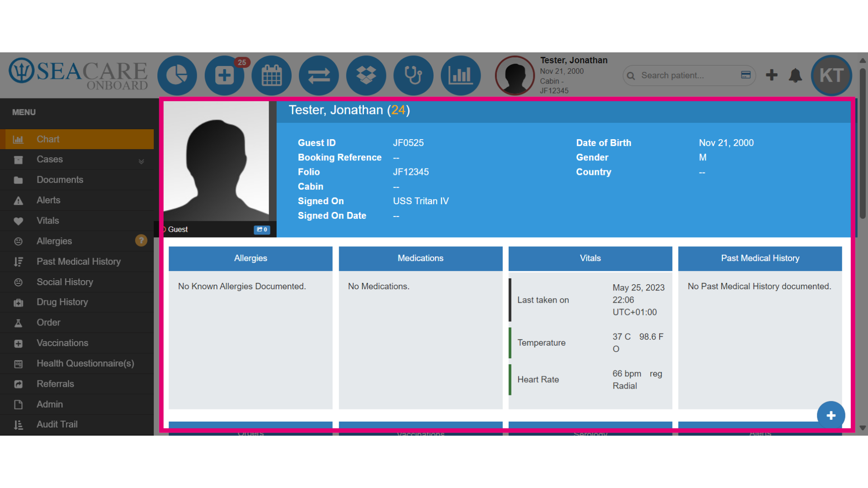The height and width of the screenshot is (488, 868).
Task: Click the page scrollbar down arrow
Action: (x=863, y=427)
